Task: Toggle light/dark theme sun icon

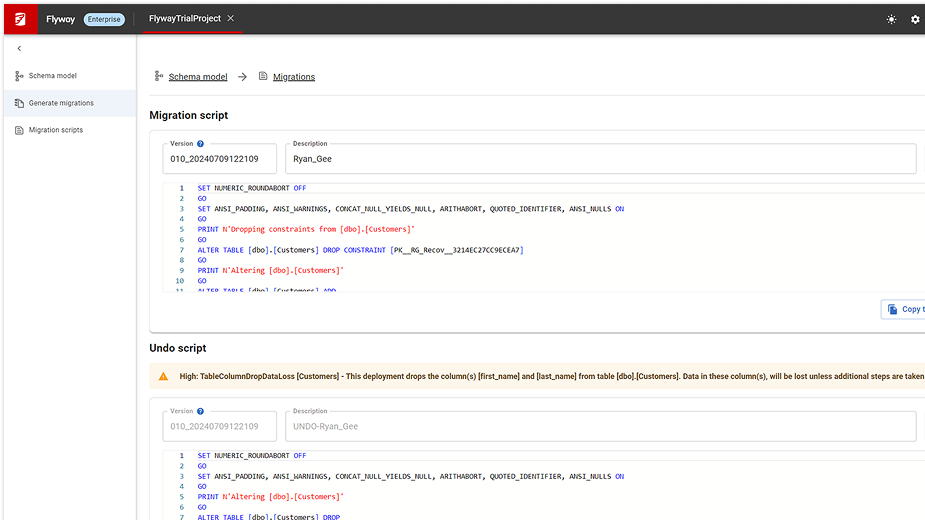Action: [891, 19]
